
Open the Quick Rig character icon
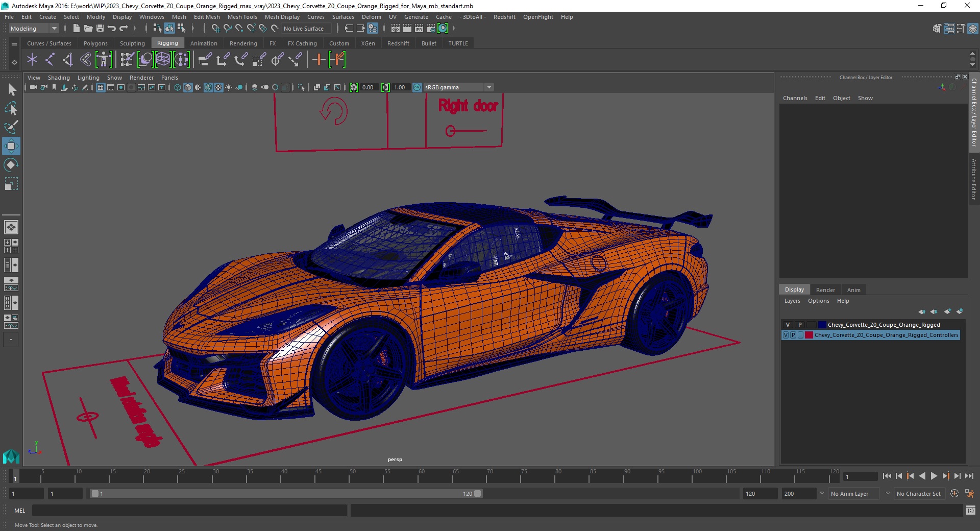tap(104, 60)
